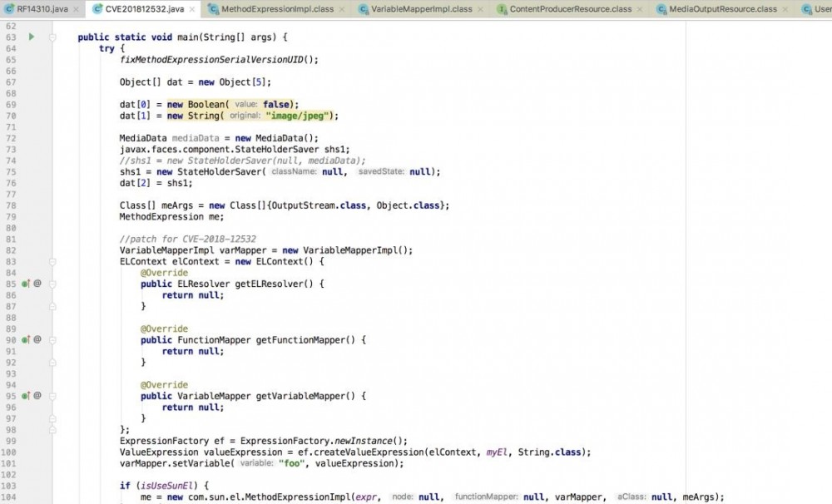
Task: Click fold end marker on line 98
Action: (52, 430)
